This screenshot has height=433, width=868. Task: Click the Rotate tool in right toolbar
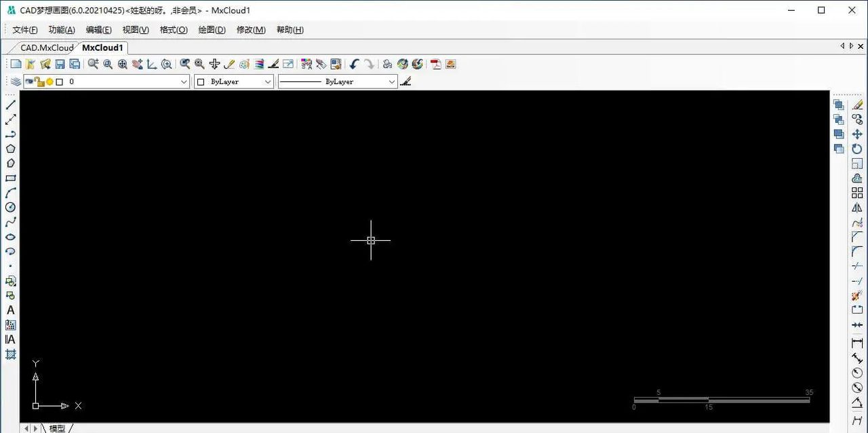pyautogui.click(x=857, y=149)
